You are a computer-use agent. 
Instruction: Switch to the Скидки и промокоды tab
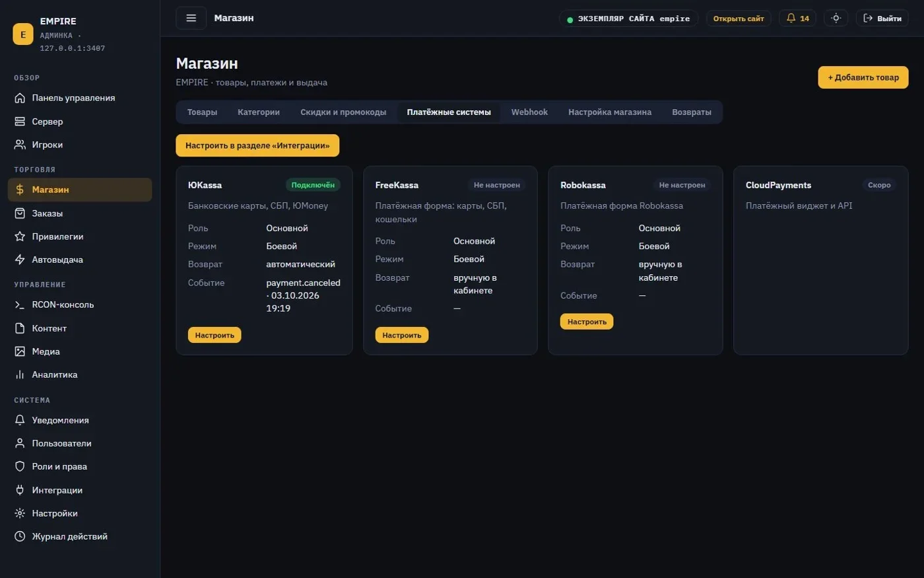click(x=343, y=112)
